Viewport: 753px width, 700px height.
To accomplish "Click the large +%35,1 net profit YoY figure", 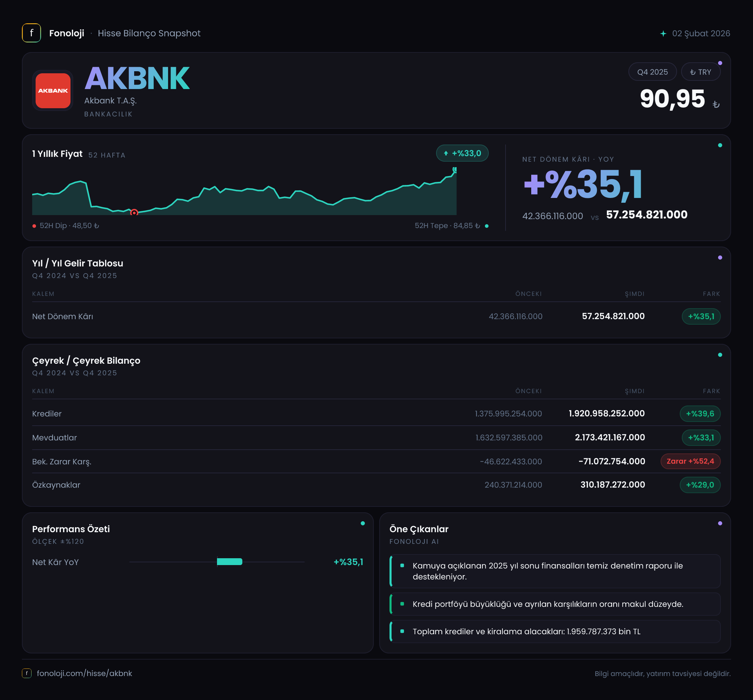I will [583, 185].
